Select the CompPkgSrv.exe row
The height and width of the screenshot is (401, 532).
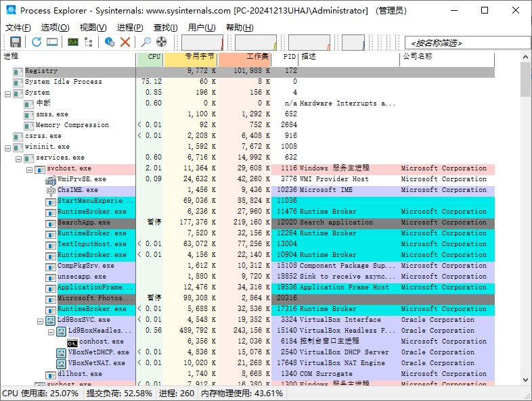pyautogui.click(x=247, y=266)
